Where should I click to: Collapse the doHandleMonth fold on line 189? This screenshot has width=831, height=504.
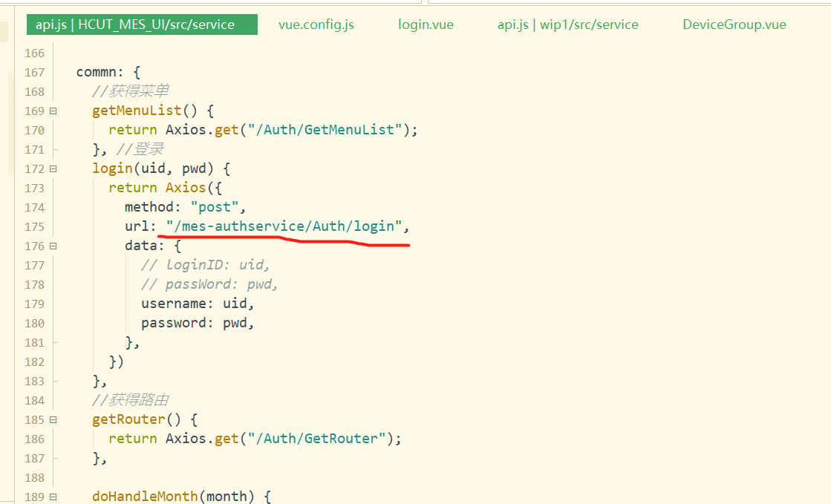click(53, 497)
